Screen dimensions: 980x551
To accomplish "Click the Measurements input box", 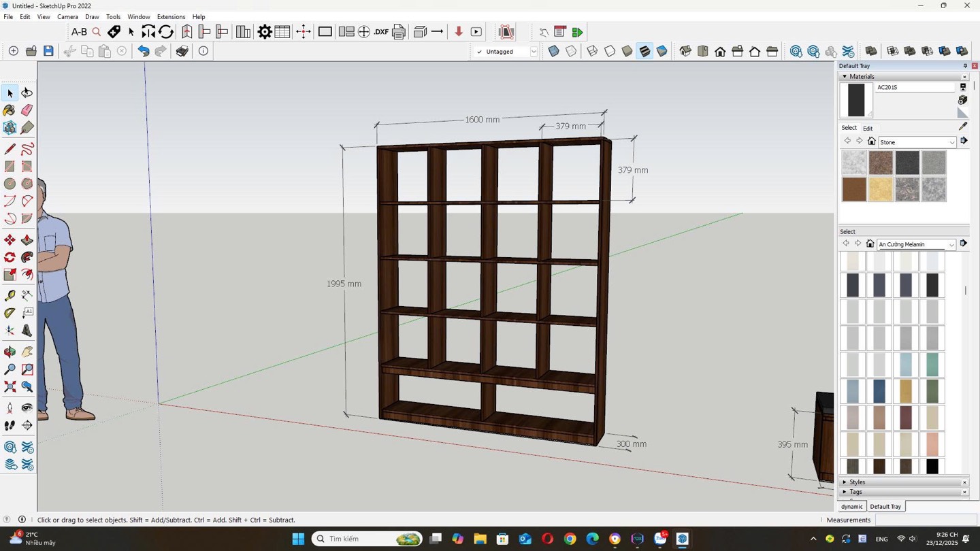I will [x=926, y=520].
